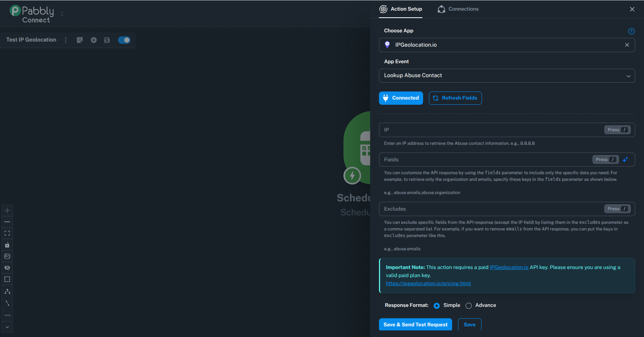Click Save & Send Test Request

[x=415, y=325]
